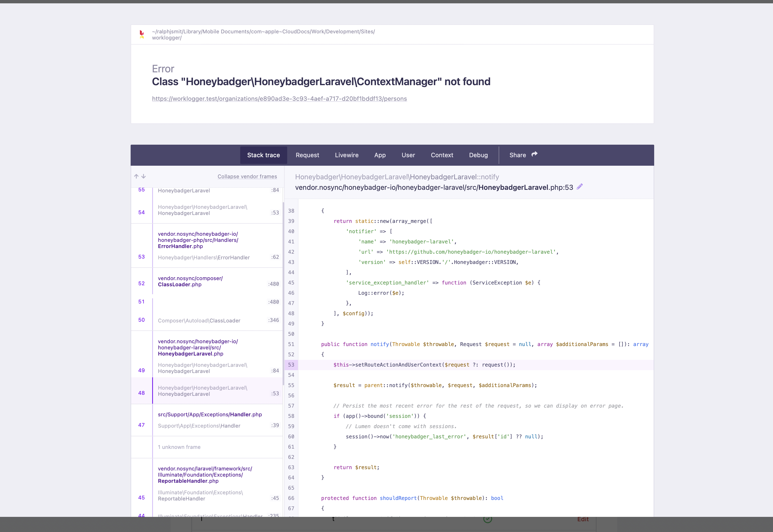Click the stack frame list scrollbar
Image resolution: width=773 pixels, height=532 pixels.
click(x=283, y=293)
